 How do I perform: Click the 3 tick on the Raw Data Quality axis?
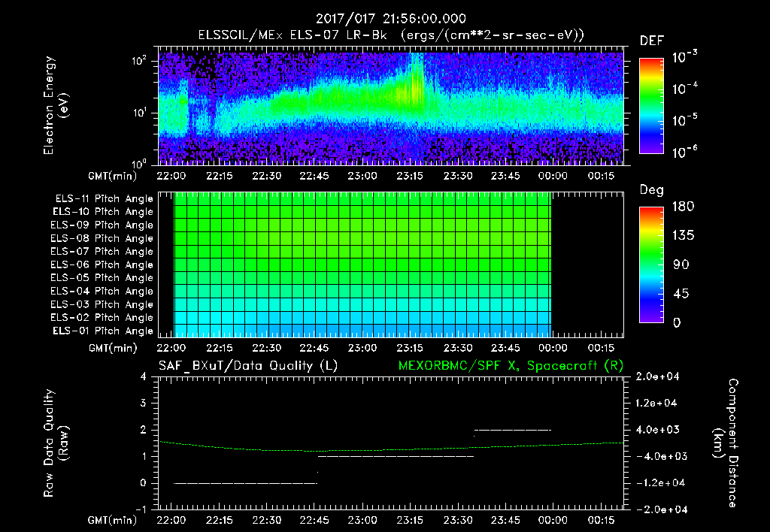(x=144, y=403)
